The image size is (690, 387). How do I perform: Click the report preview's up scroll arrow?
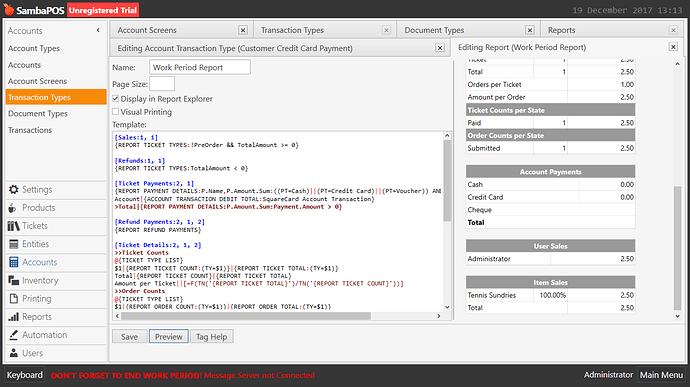pyautogui.click(x=678, y=64)
